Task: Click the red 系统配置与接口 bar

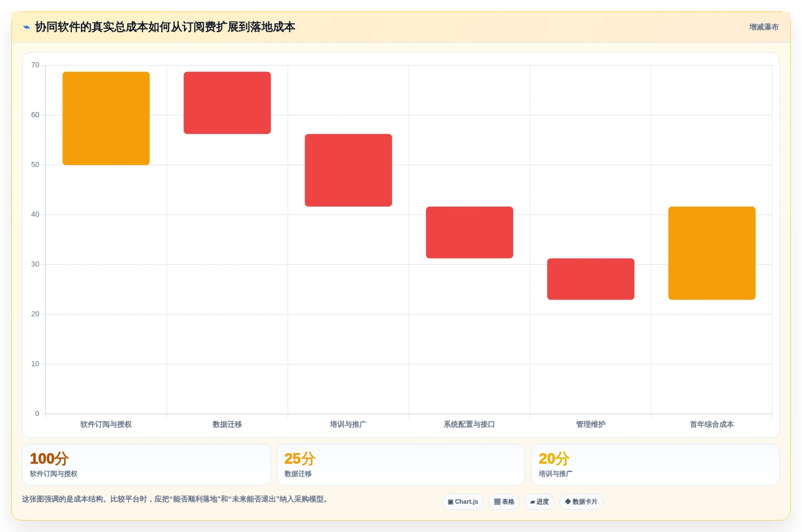Action: [x=469, y=233]
